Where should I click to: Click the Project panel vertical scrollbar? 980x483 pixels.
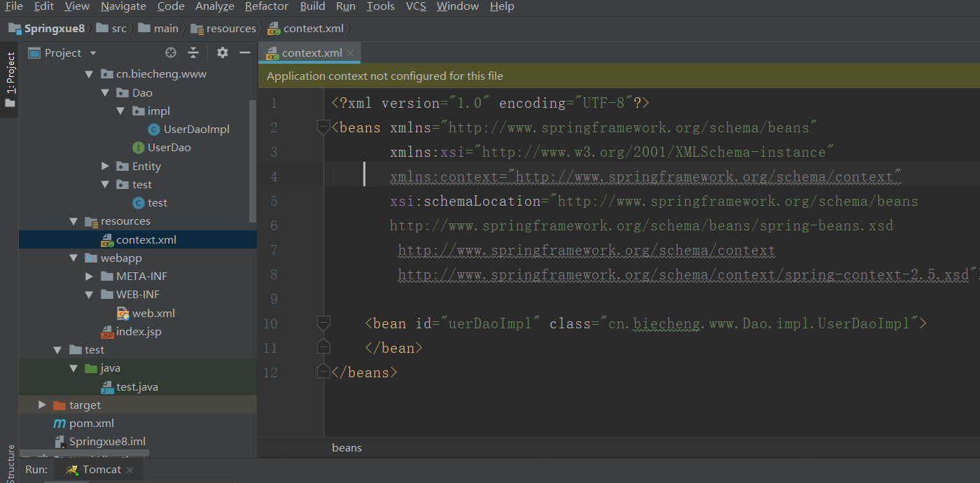click(x=253, y=160)
